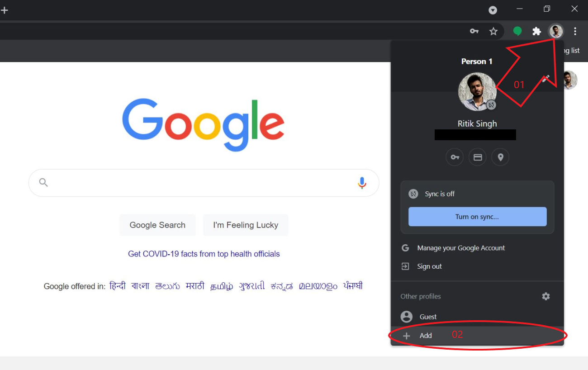588x370 pixels.
Task: Open manage profiles gear icon
Action: coord(546,296)
